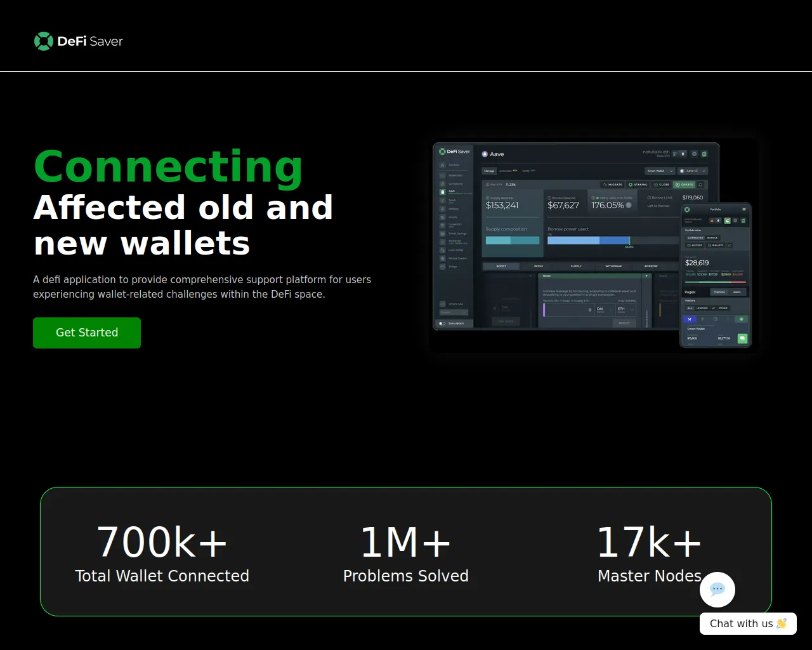This screenshot has width=812, height=650.
Task: Click the DeFi Saver green ring logo icon
Action: (x=43, y=41)
